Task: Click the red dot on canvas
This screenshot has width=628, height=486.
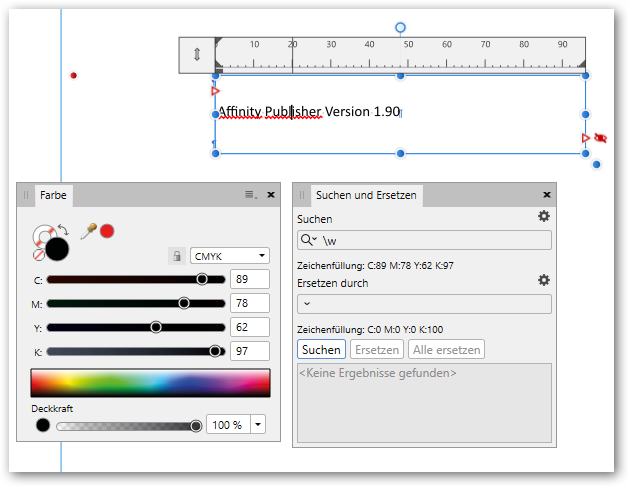Action: [73, 75]
